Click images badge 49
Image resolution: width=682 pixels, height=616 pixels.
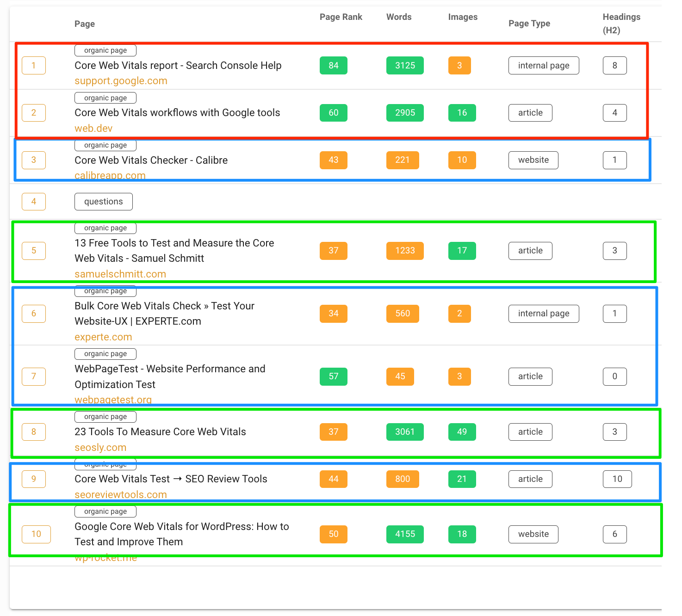462,432
